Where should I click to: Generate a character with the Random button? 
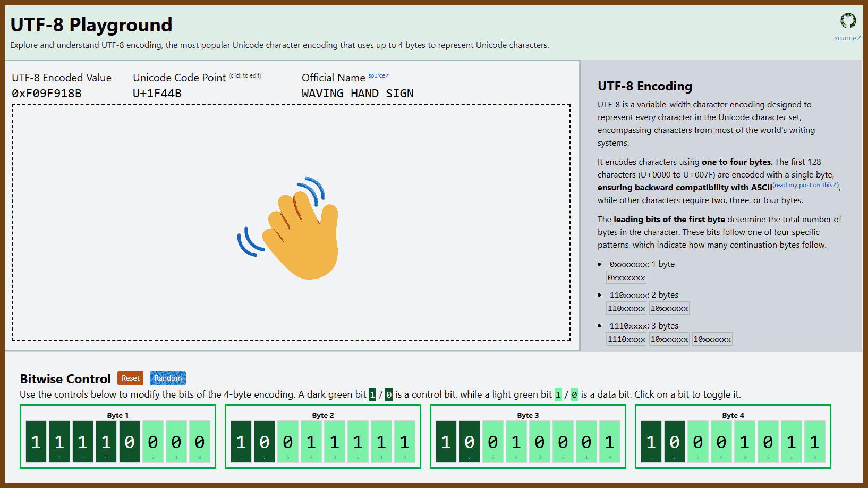[x=167, y=378]
